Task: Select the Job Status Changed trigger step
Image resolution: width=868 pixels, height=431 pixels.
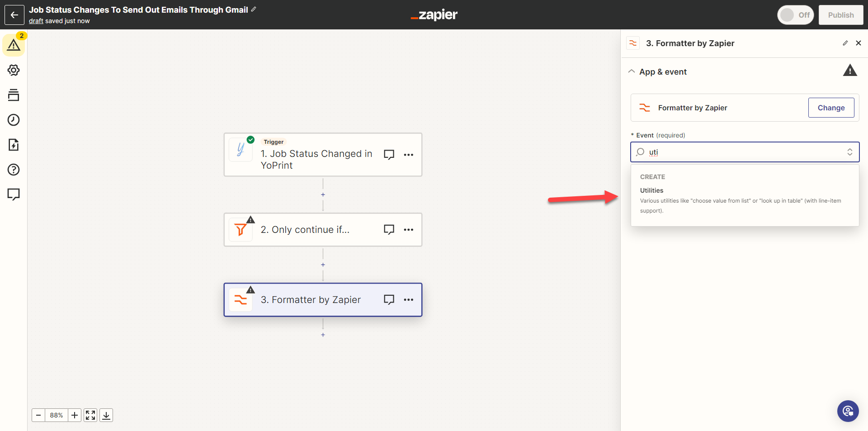Action: [x=323, y=155]
